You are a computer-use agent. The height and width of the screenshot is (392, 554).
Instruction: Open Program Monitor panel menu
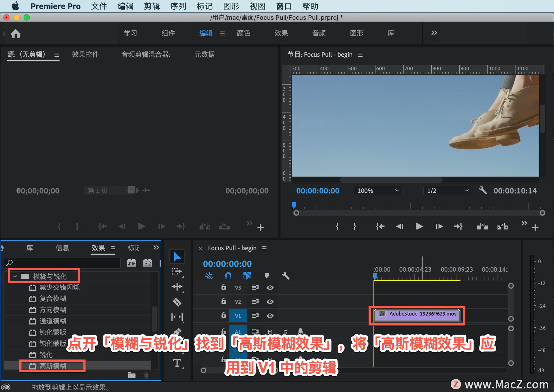(360, 55)
